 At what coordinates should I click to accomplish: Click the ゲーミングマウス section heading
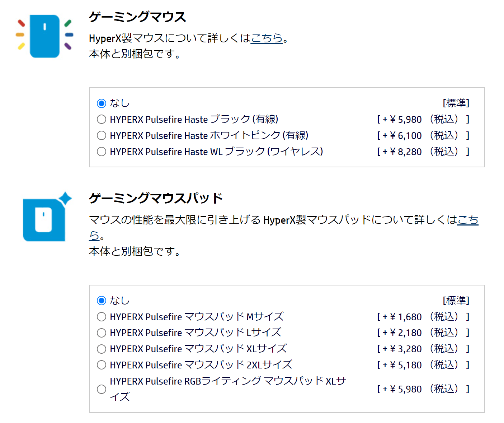pyautogui.click(x=137, y=17)
